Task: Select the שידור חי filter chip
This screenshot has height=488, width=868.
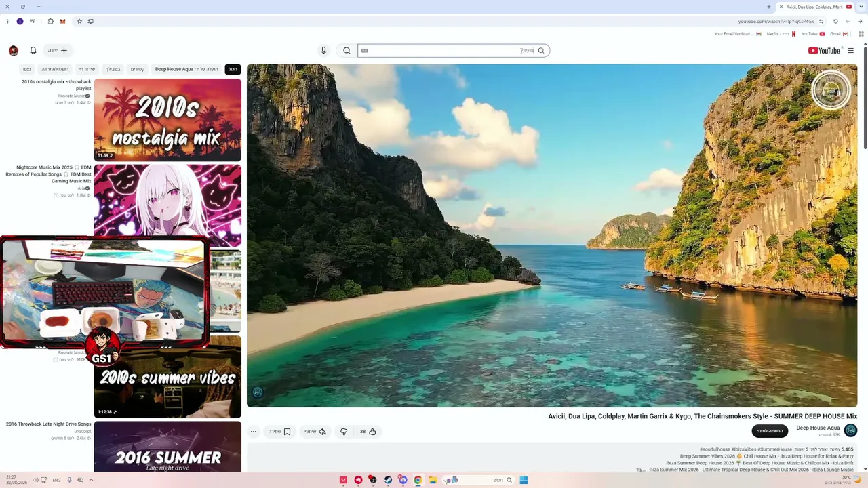Action: point(87,69)
